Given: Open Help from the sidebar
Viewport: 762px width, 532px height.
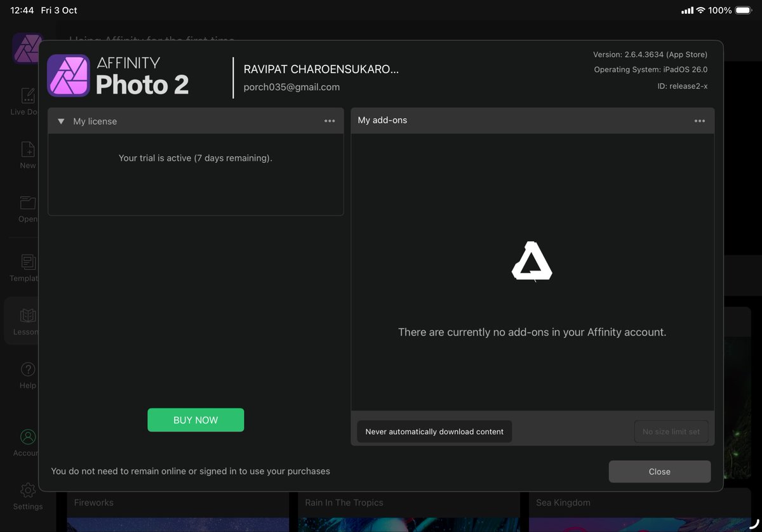Looking at the screenshot, I should click(28, 375).
